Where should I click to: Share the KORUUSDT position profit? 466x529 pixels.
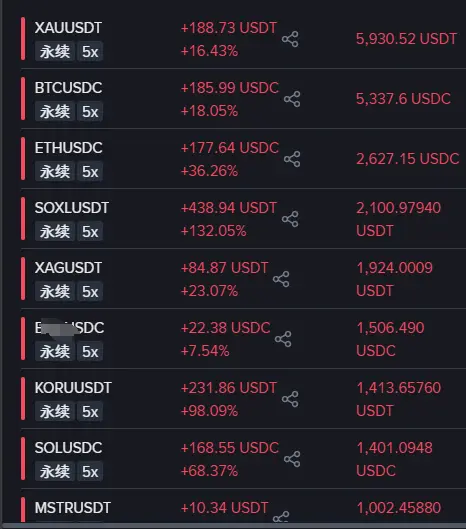[290, 399]
